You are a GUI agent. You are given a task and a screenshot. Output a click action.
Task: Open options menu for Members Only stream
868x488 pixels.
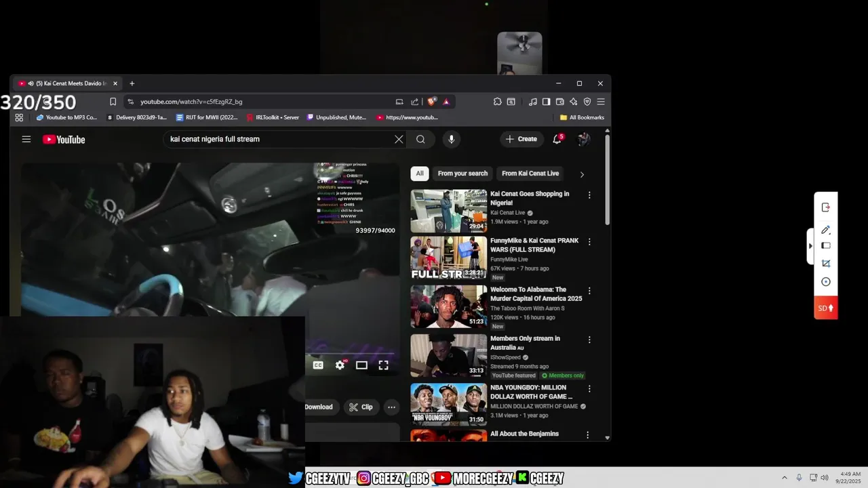click(589, 340)
